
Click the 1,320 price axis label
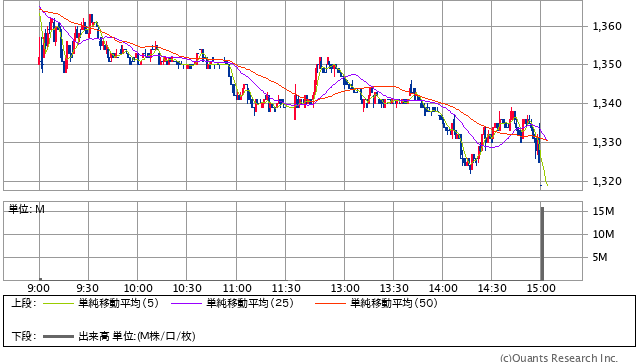click(607, 181)
